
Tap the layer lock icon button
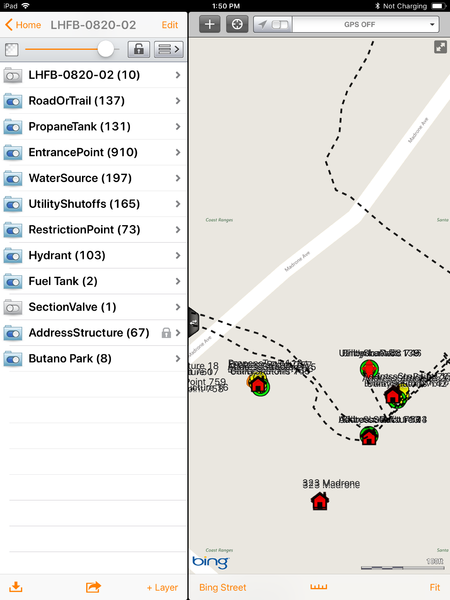pyautogui.click(x=139, y=49)
